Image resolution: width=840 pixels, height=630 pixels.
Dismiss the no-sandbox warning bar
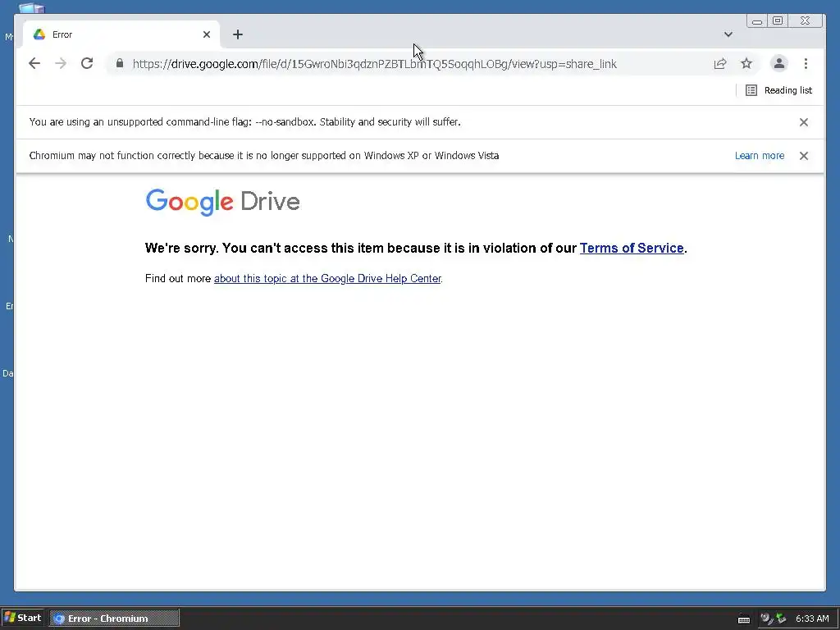click(x=804, y=122)
